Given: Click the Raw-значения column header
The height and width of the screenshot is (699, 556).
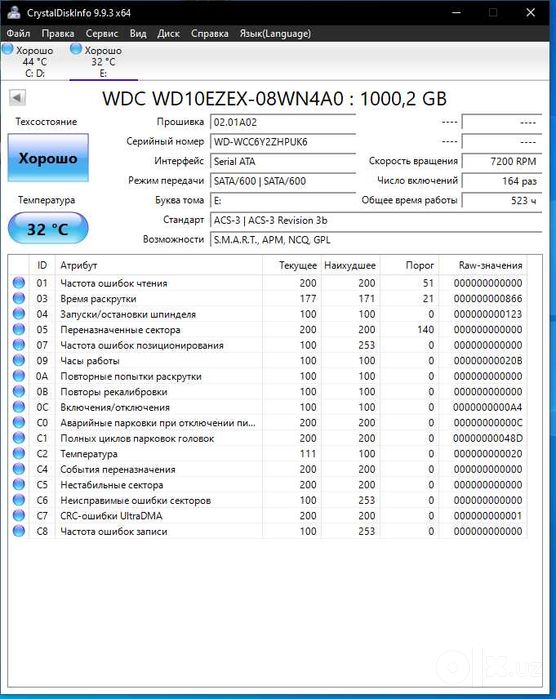Looking at the screenshot, I should pos(483,265).
